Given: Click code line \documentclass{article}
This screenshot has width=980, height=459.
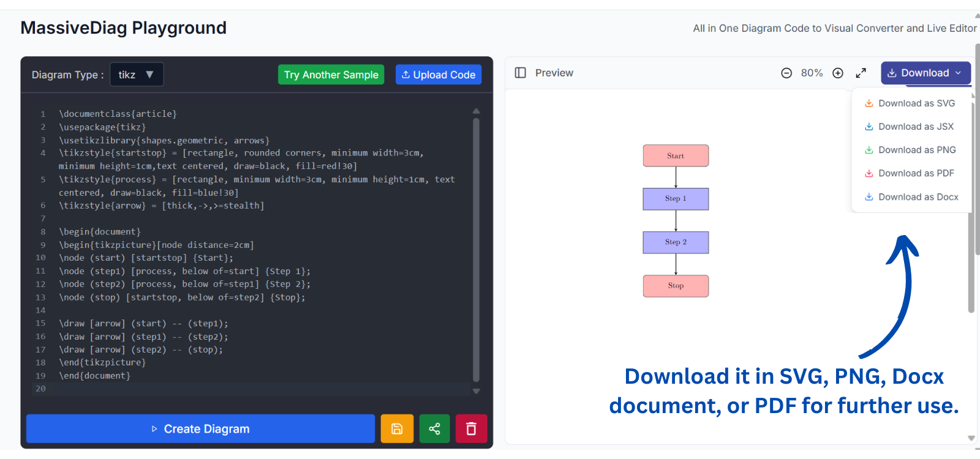Looking at the screenshot, I should pos(118,114).
